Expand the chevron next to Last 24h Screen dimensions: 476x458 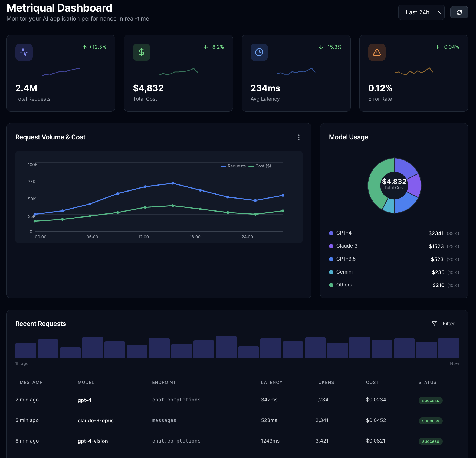(440, 12)
